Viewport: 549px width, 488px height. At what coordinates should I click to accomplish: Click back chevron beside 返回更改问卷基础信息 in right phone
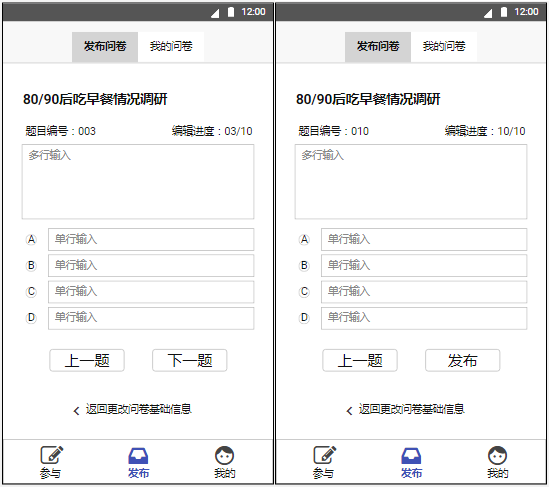pyautogui.click(x=349, y=411)
